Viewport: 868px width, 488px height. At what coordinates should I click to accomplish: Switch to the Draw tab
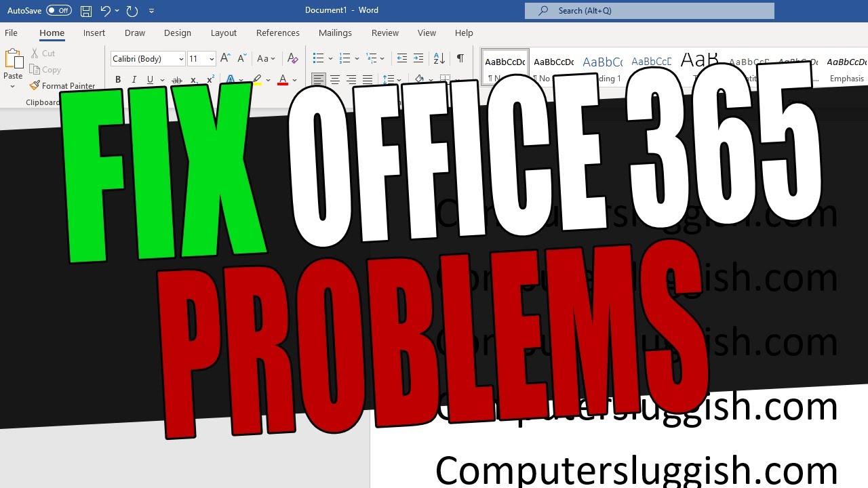135,33
